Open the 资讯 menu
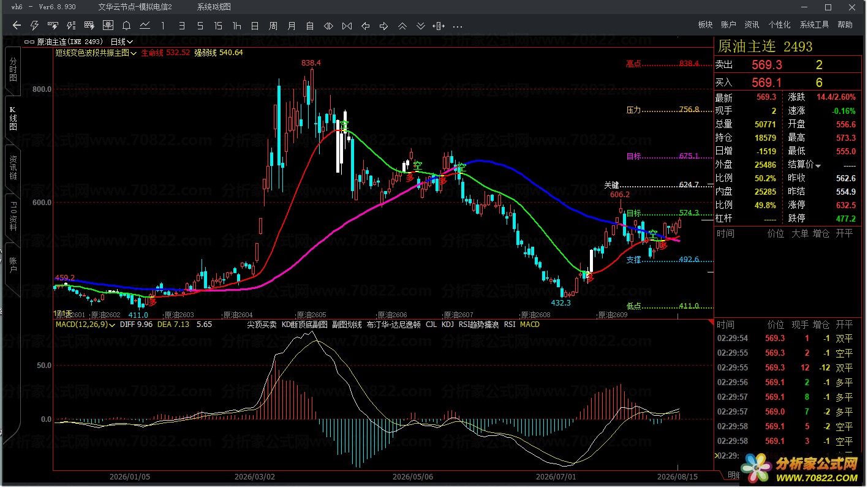Screen dimensions: 868x488 [752, 25]
